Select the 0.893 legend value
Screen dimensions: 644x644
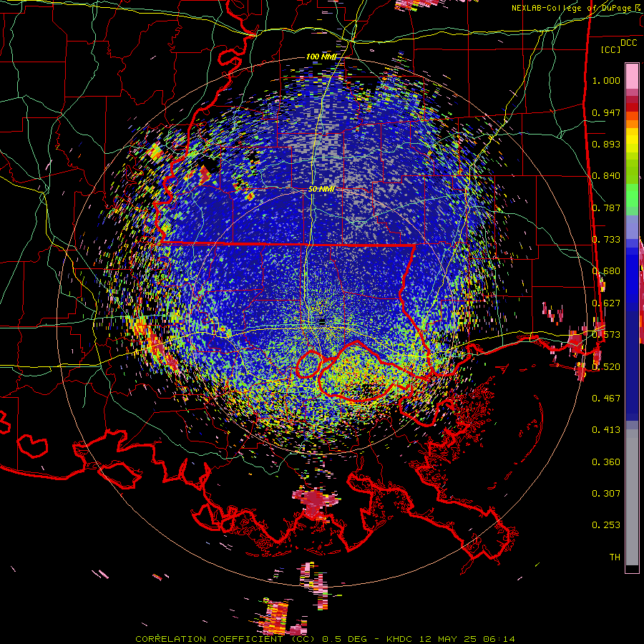point(606,144)
